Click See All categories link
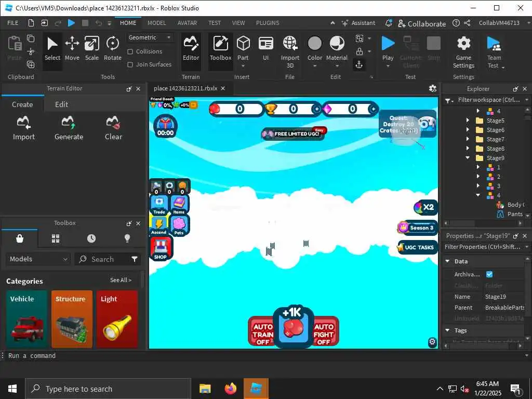Image resolution: width=532 pixels, height=399 pixels. [121, 280]
